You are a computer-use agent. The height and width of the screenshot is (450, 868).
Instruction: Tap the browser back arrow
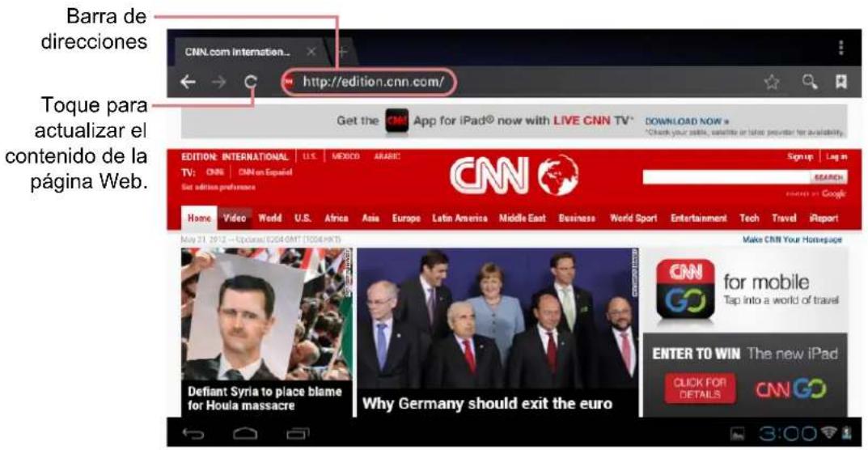(x=188, y=83)
